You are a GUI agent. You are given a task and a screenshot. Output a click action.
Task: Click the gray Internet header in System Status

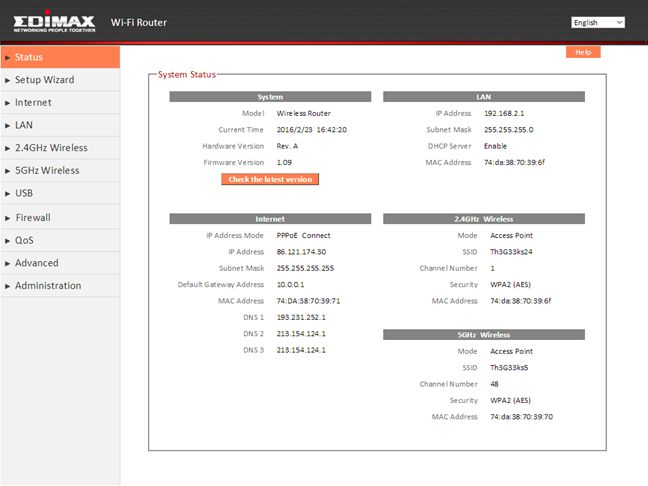click(270, 218)
